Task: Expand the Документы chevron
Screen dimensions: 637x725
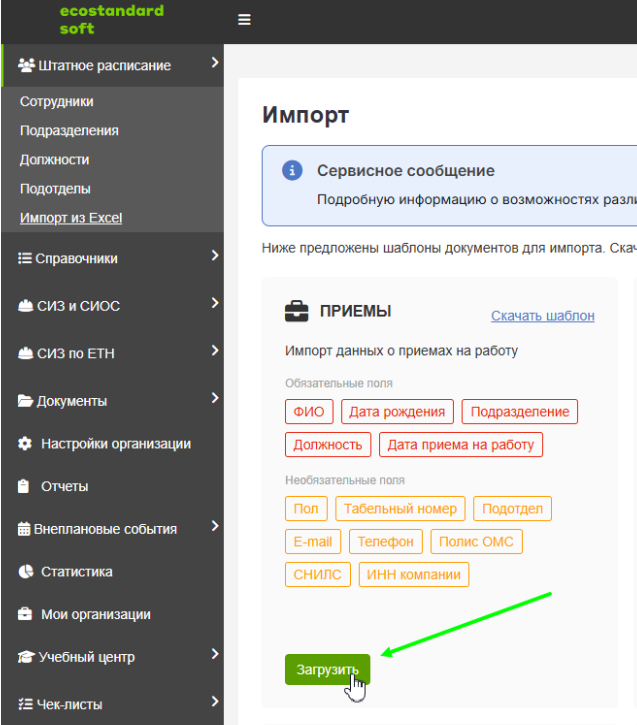Action: (x=214, y=398)
